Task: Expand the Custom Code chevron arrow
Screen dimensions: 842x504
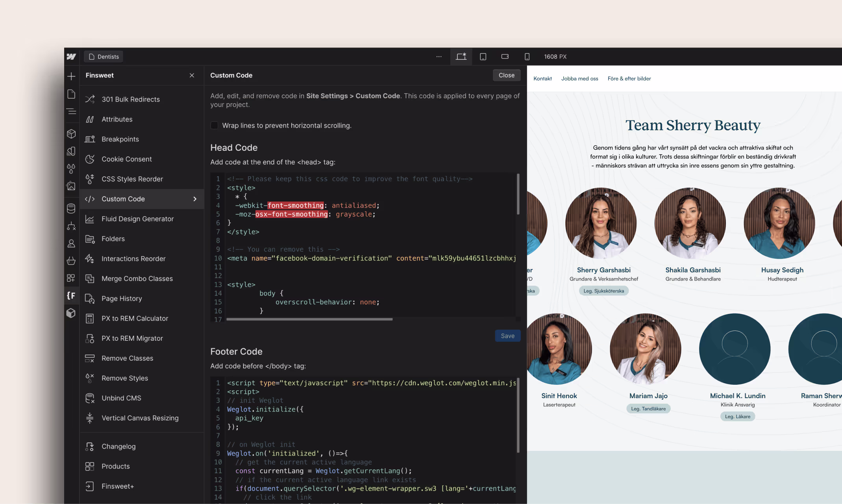Action: tap(195, 199)
